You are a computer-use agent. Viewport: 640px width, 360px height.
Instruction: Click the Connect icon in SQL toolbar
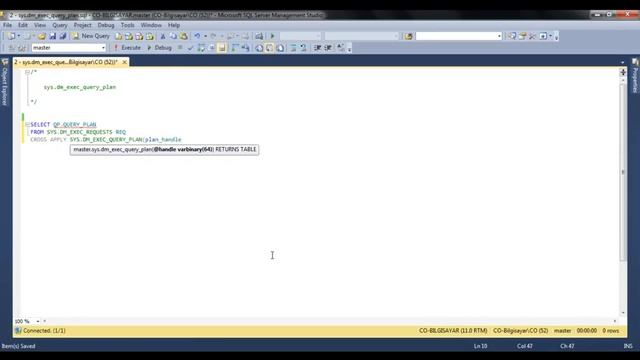click(11, 48)
